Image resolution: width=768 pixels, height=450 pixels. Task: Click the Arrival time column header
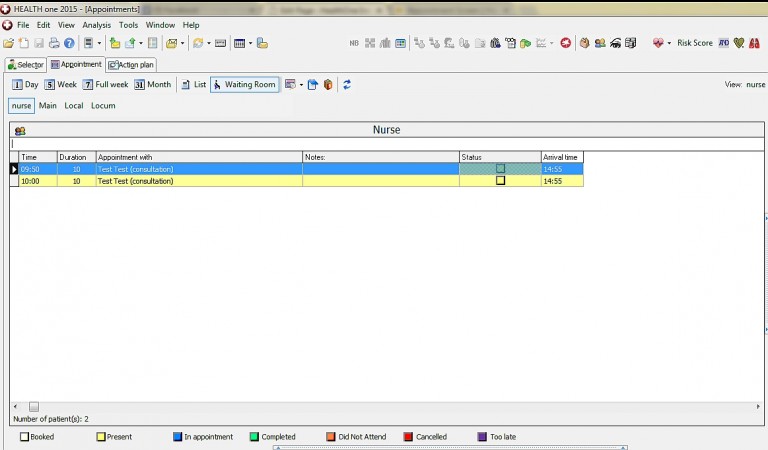click(x=562, y=157)
